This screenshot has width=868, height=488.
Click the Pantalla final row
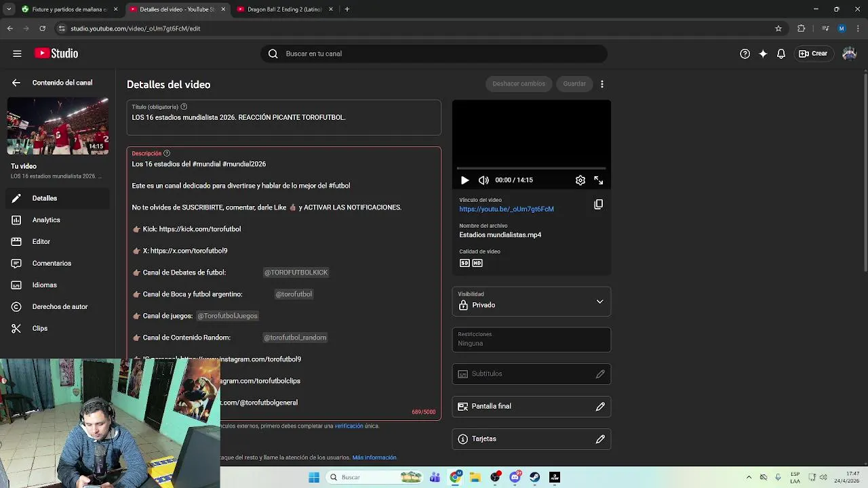[532, 407]
